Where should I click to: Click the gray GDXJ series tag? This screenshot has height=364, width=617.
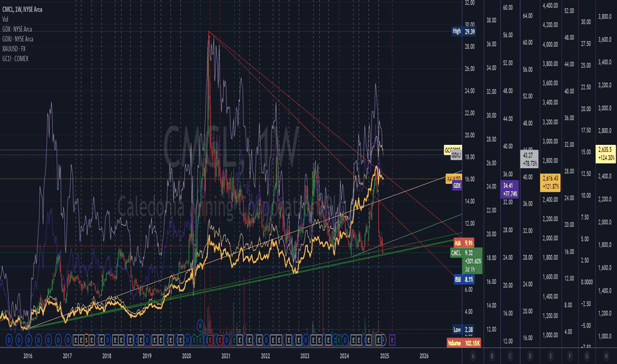[456, 156]
